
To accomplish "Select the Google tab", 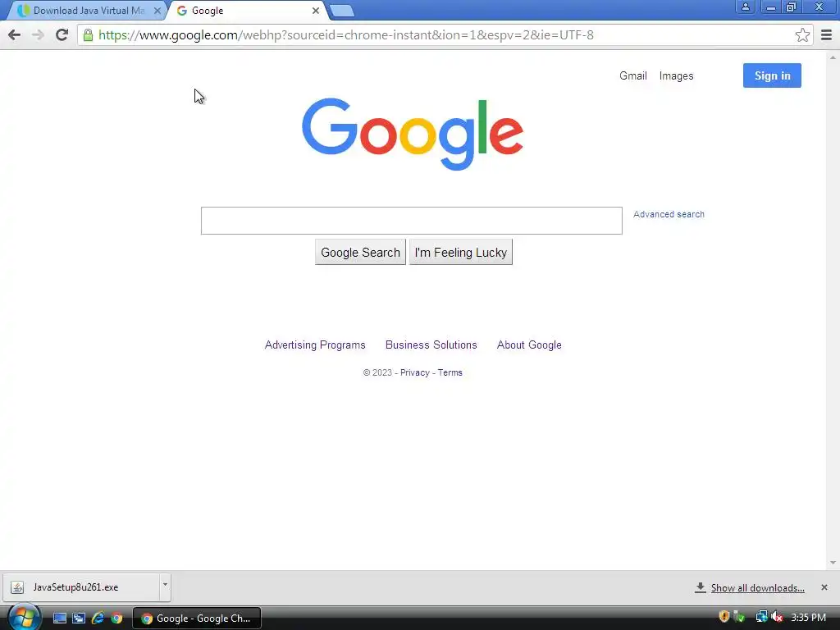I will click(x=246, y=11).
